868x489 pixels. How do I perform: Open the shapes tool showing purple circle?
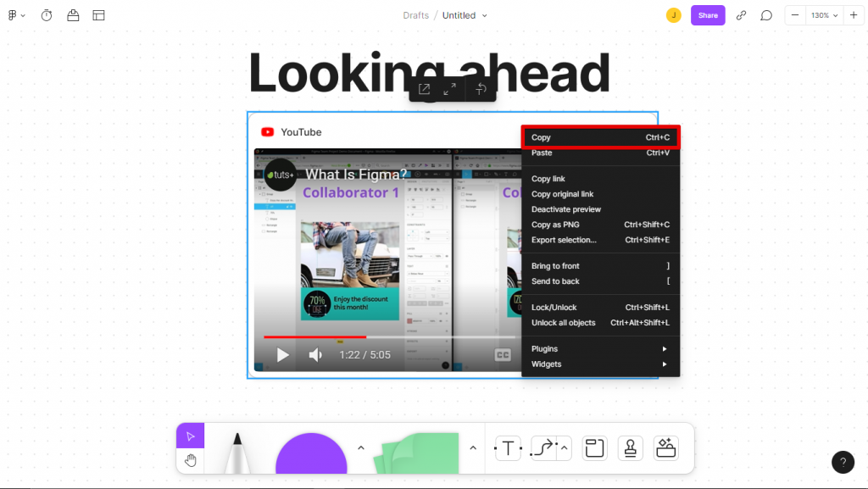[310, 455]
